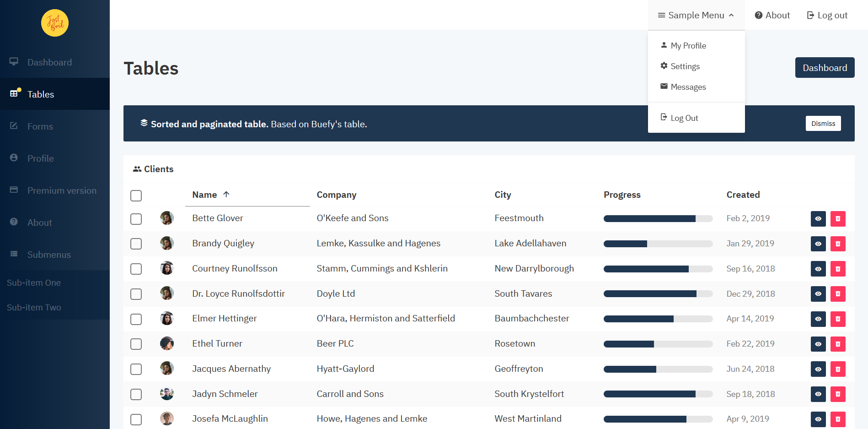Select the checkbox for Bette Glover
The height and width of the screenshot is (429, 868).
136,219
